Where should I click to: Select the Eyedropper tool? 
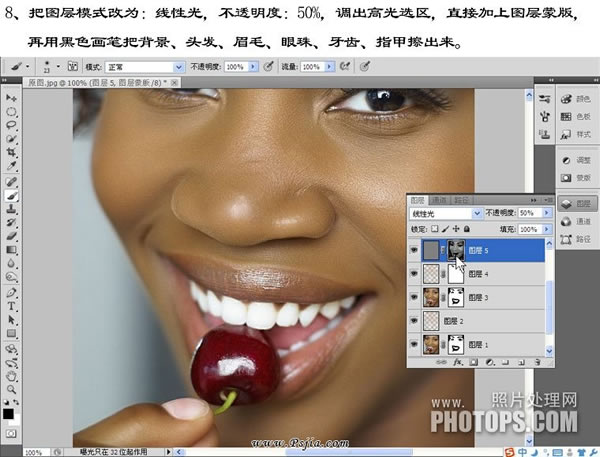pos(11,166)
